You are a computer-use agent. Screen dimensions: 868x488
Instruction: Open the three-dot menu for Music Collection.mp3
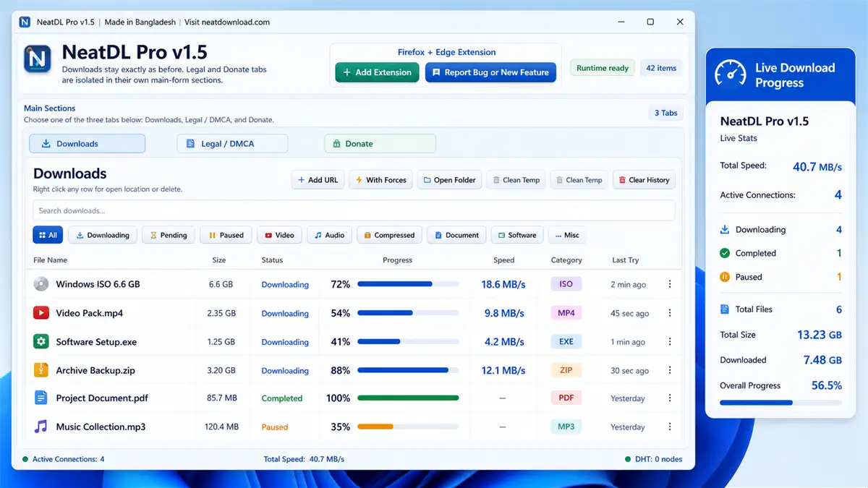click(x=670, y=427)
